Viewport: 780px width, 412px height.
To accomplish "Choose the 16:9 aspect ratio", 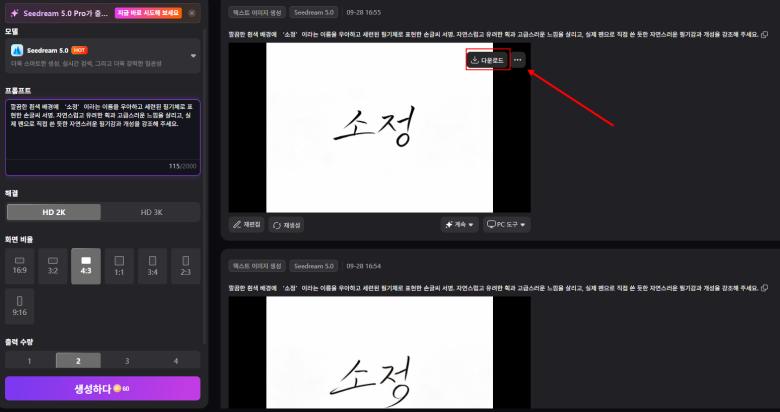I will click(x=19, y=266).
